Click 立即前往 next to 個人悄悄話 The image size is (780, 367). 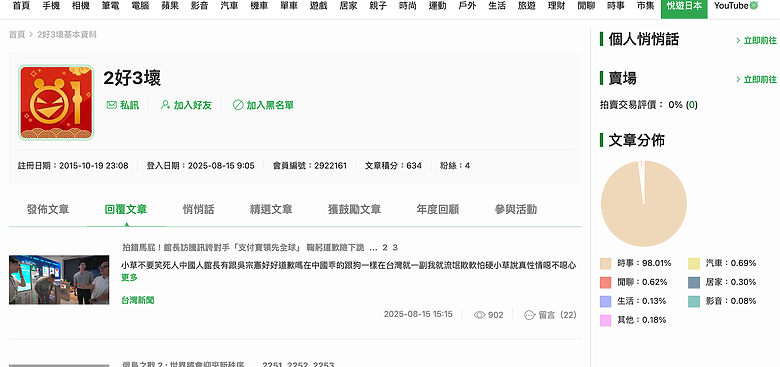pos(756,41)
